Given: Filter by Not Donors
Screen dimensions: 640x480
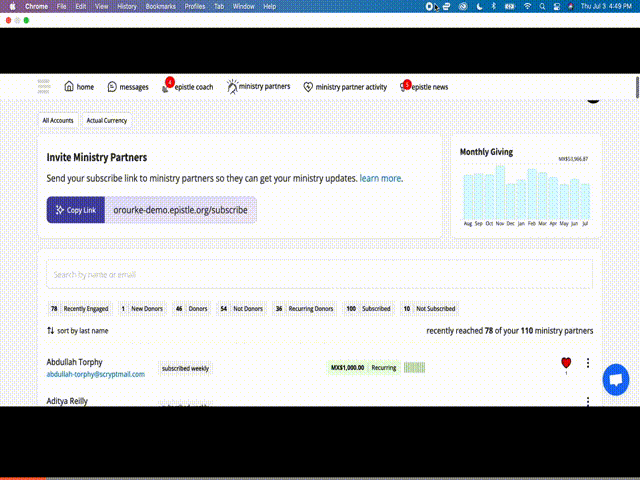Looking at the screenshot, I should [x=242, y=309].
